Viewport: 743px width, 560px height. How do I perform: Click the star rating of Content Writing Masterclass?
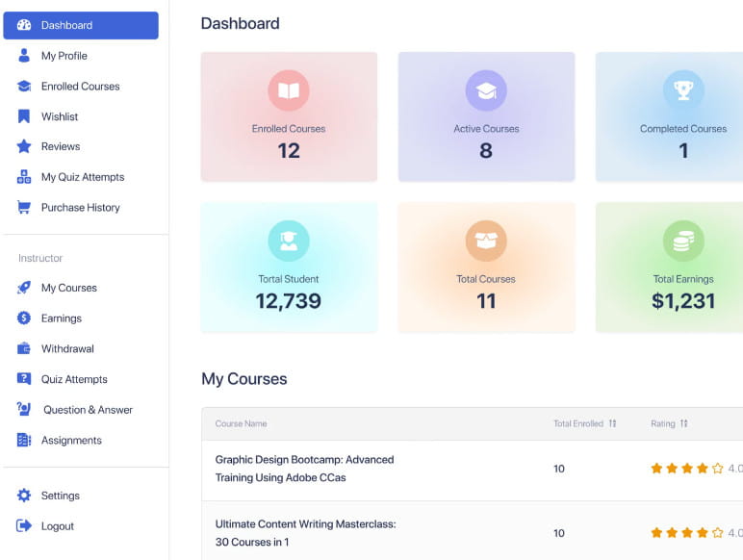(x=686, y=533)
